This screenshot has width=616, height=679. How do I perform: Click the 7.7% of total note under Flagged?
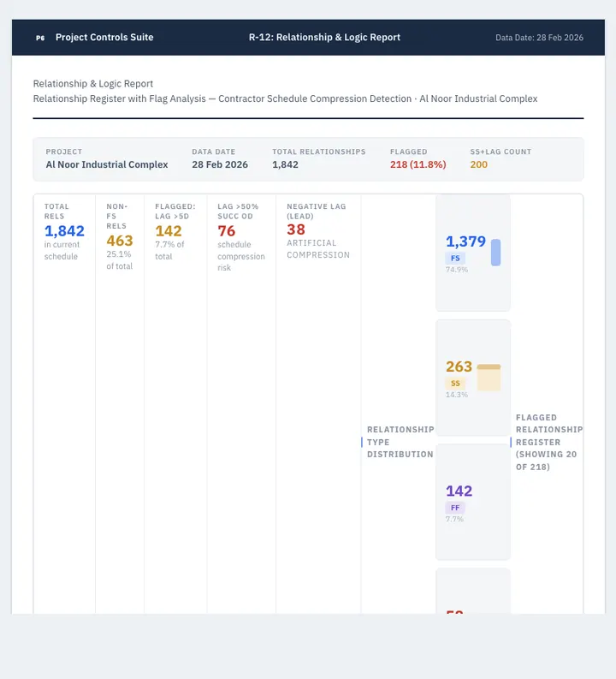pos(169,250)
